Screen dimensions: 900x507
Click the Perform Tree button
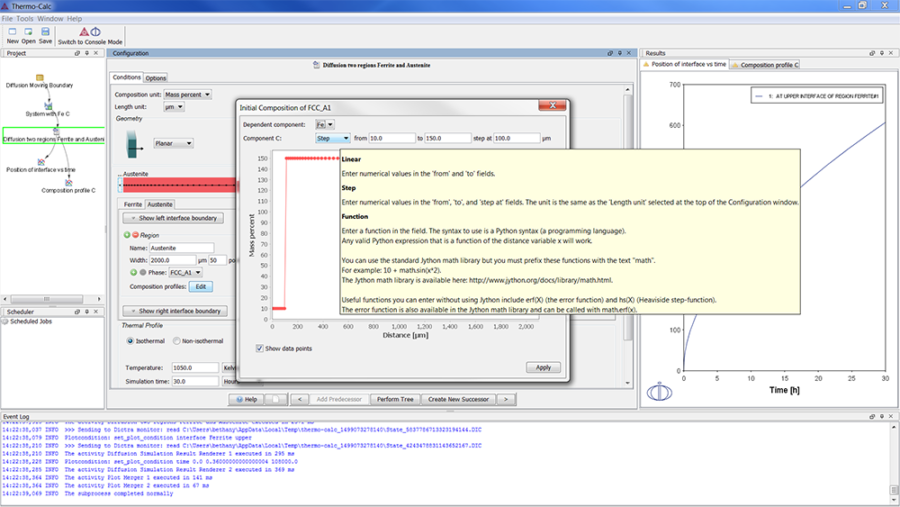pyautogui.click(x=395, y=399)
